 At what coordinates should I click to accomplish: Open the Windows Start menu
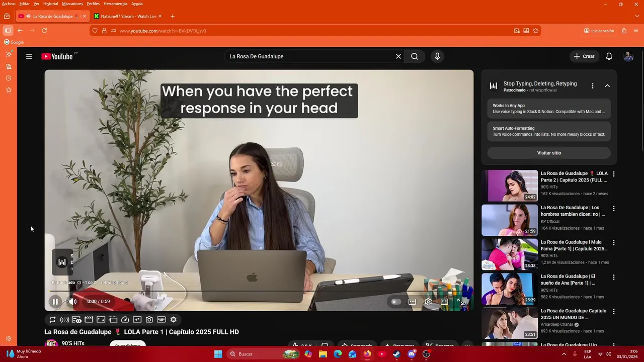[x=218, y=354]
